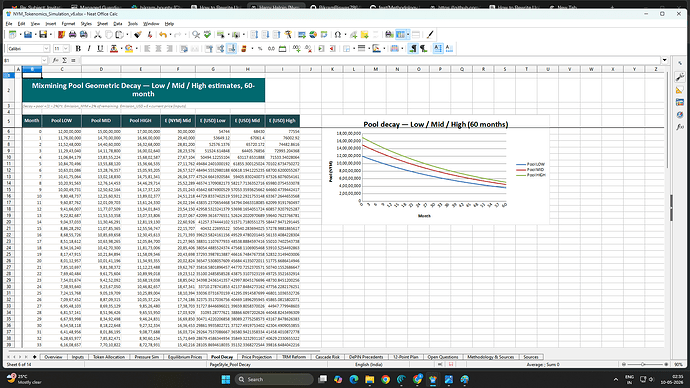Toggle align left

(147, 48)
